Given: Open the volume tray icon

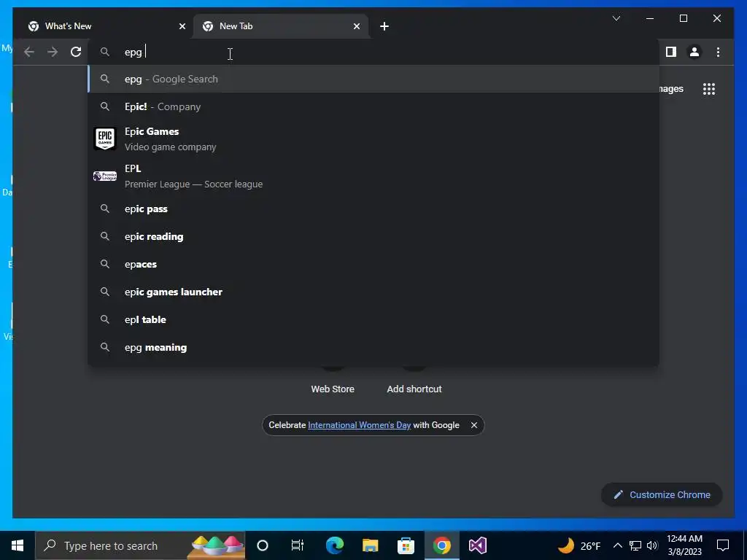Looking at the screenshot, I should 652,545.
